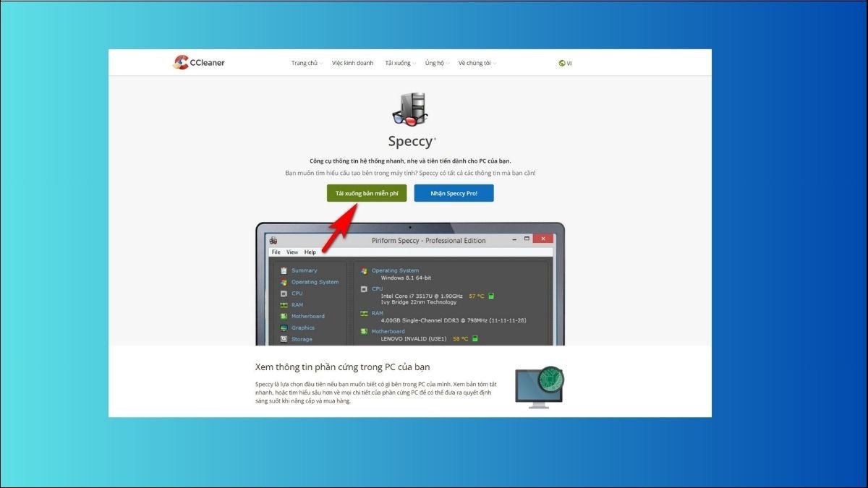This screenshot has height=488, width=868.
Task: Click the Nhận Speccy Pro! button
Action: pyautogui.click(x=454, y=193)
